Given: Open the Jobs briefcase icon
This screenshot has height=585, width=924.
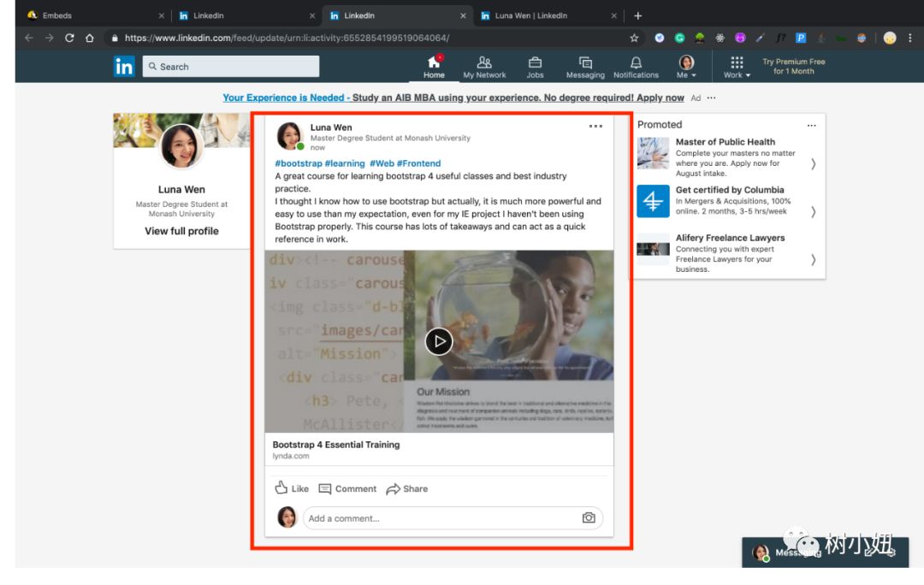Looking at the screenshot, I should pyautogui.click(x=535, y=67).
